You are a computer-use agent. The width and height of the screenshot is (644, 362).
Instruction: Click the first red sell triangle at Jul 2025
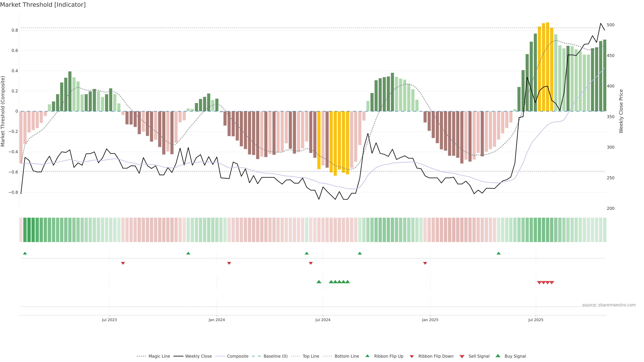[539, 283]
